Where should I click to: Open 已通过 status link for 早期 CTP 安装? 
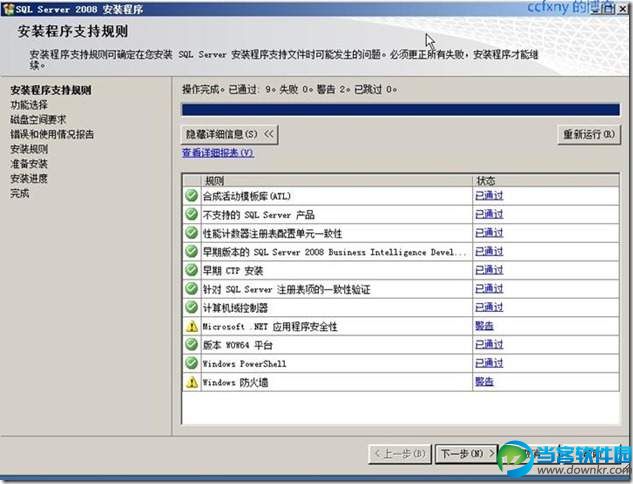(x=489, y=270)
